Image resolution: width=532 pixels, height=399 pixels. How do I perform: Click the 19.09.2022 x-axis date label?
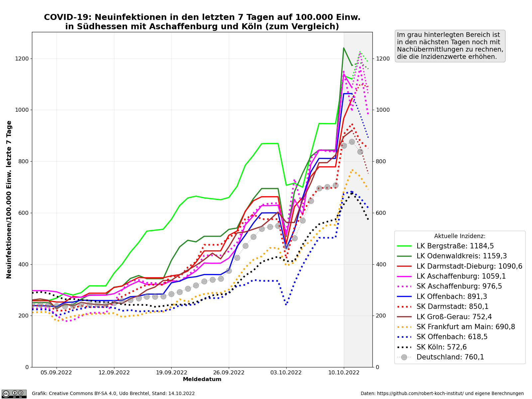pos(171,373)
